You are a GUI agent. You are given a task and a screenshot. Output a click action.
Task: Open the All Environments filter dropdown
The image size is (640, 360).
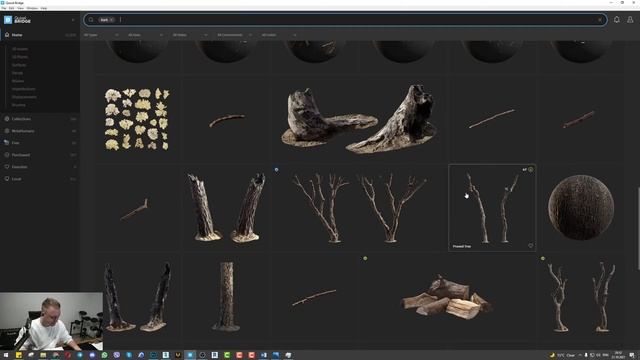tap(234, 35)
